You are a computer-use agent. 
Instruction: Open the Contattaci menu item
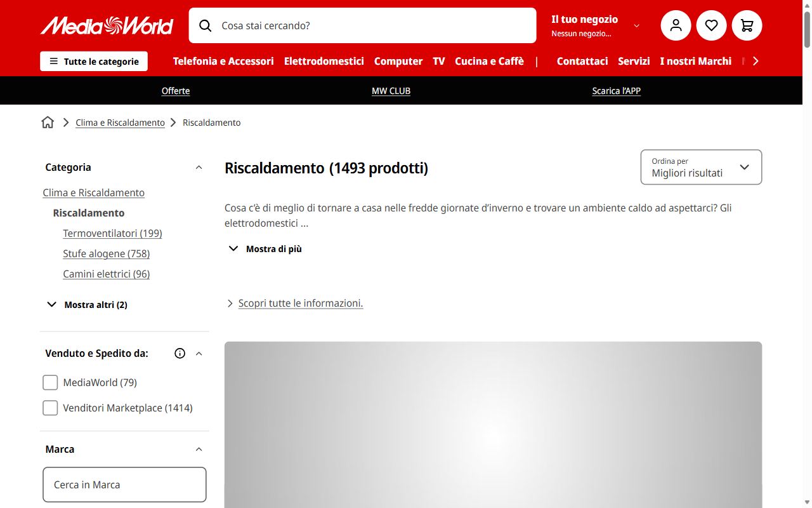tap(582, 61)
